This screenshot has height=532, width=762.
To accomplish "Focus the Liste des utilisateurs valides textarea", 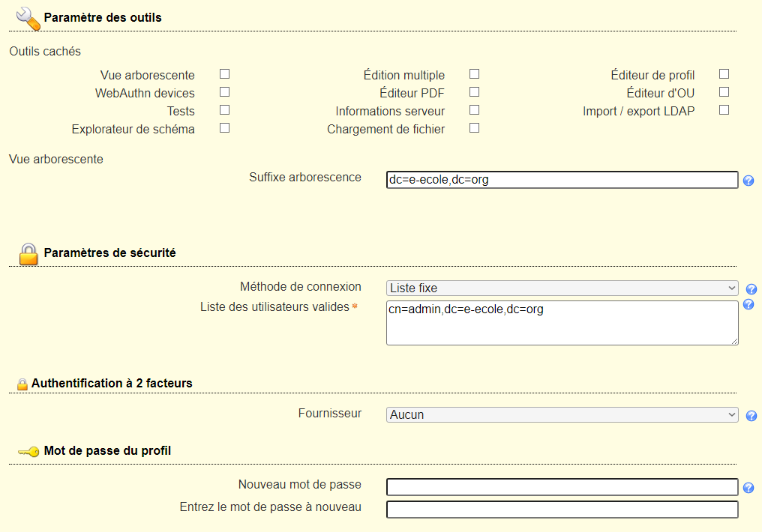I will 562,323.
